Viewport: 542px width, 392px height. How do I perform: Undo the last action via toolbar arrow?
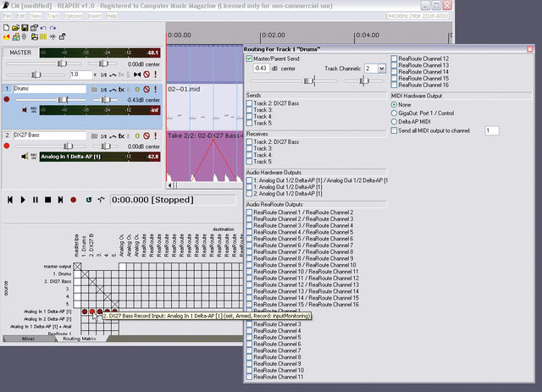tap(43, 28)
